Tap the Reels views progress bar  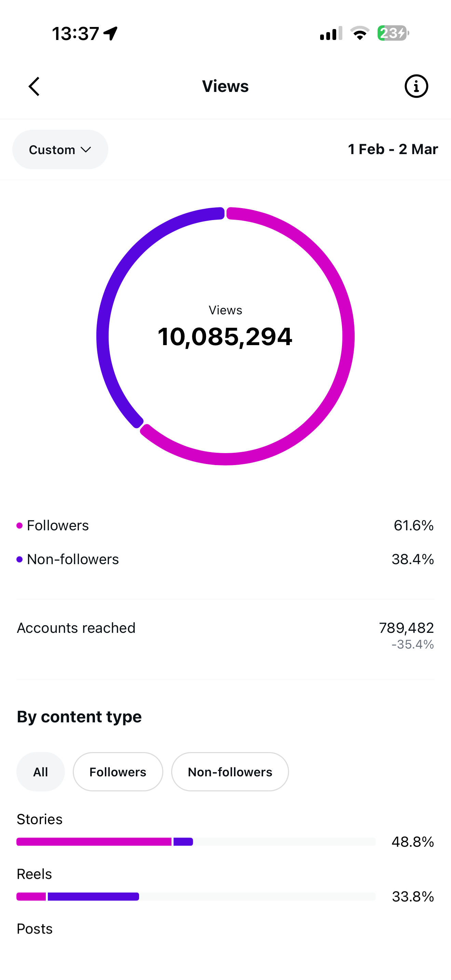pos(196,897)
